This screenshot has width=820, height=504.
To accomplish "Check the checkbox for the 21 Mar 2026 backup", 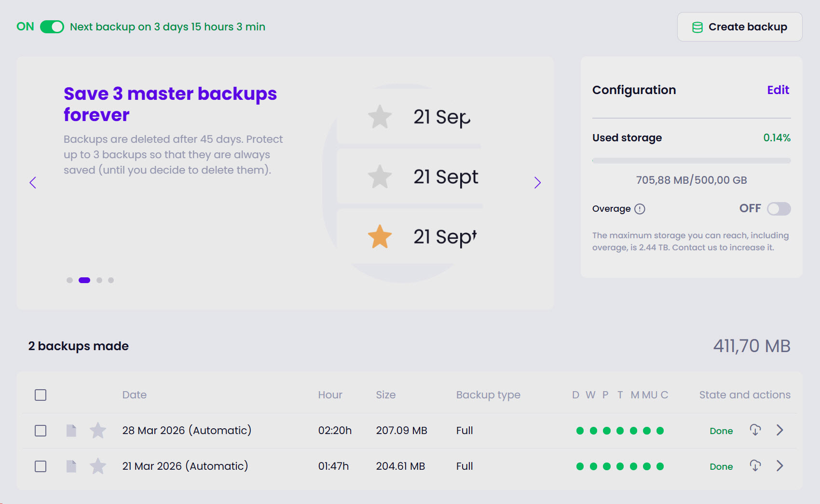I will click(x=41, y=466).
